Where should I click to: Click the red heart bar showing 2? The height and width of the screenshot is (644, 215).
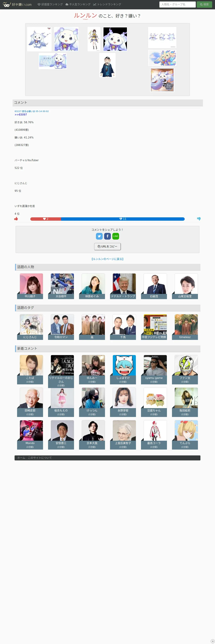click(x=46, y=219)
